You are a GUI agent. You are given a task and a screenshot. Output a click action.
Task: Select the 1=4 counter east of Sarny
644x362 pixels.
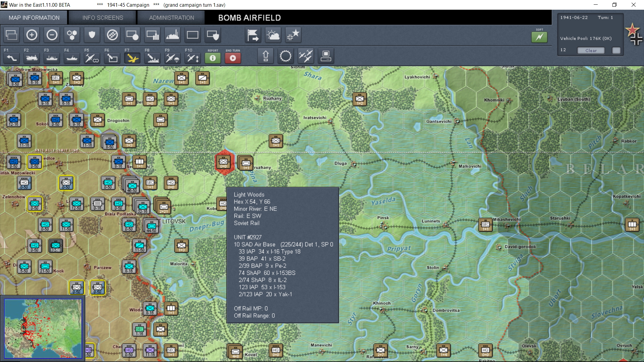pos(443,351)
